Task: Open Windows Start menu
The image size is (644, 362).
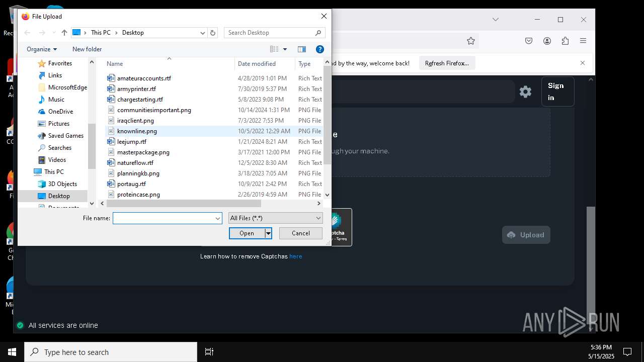Action: click(x=12, y=352)
